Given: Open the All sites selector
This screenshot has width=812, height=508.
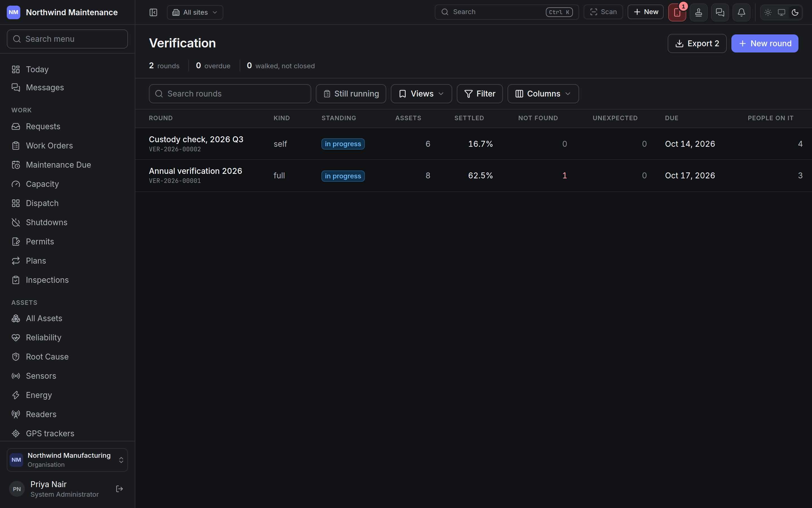Looking at the screenshot, I should (195, 12).
